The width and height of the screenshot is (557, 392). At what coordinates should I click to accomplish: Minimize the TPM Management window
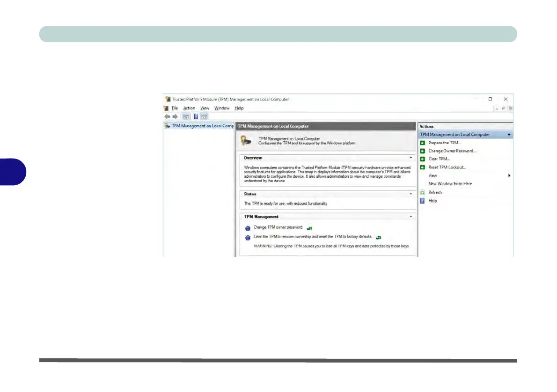coord(475,99)
